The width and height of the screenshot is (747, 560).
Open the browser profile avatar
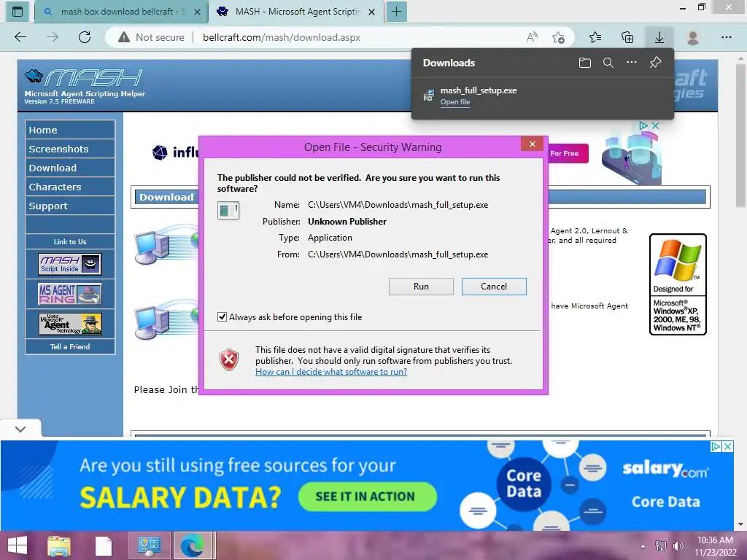(x=693, y=37)
